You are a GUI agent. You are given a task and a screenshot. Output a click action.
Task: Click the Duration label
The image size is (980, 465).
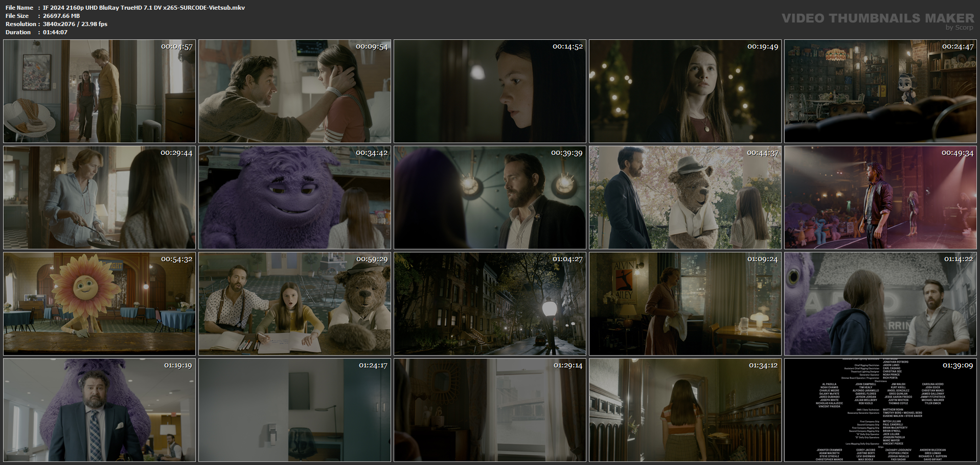(x=18, y=32)
